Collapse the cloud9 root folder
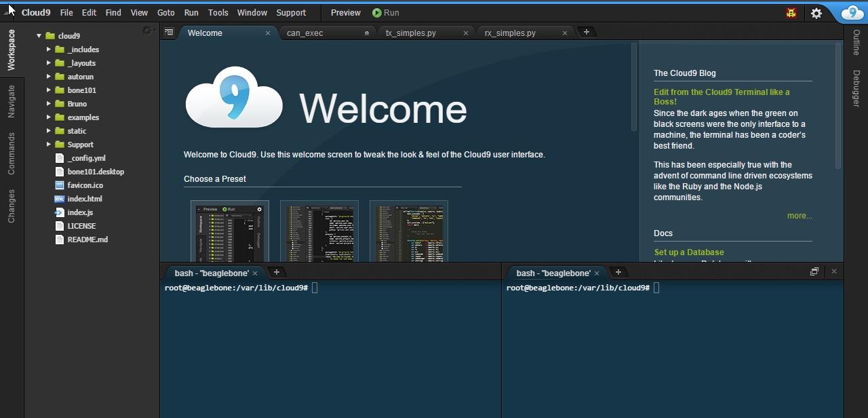868x418 pixels. point(39,36)
